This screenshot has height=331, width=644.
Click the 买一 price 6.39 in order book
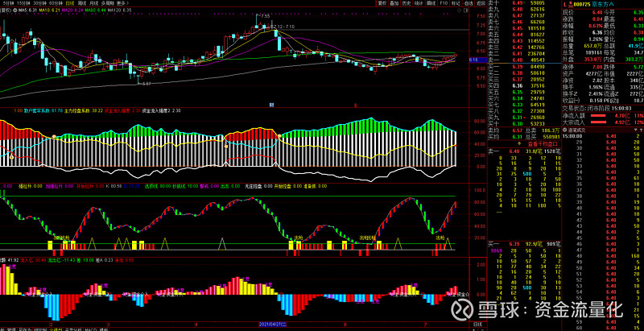click(x=517, y=67)
